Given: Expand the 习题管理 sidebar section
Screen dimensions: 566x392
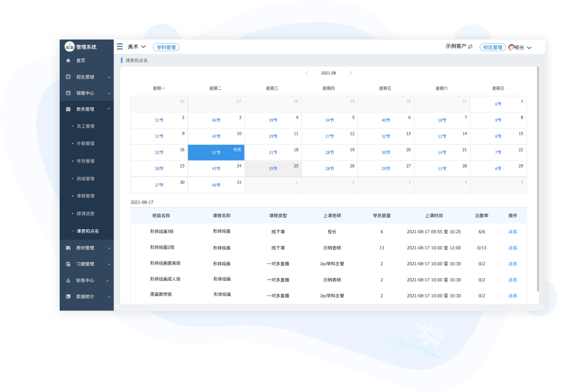Looking at the screenshot, I should click(109, 264).
